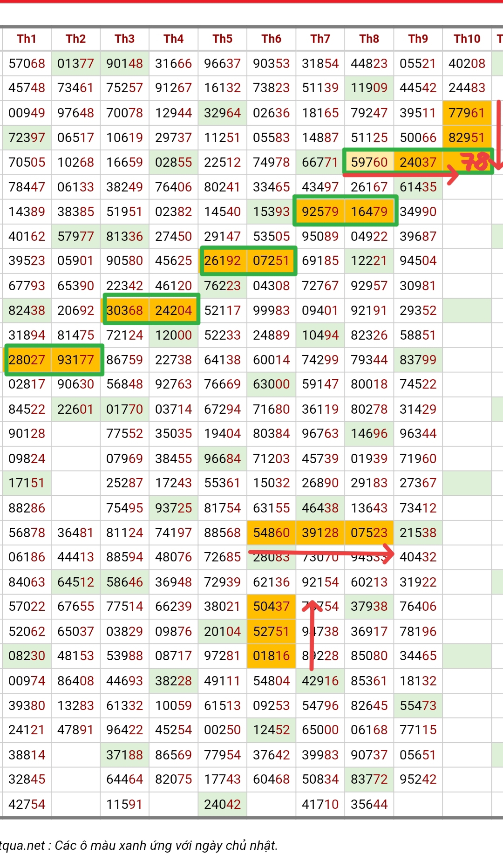Click the orange highlighted cell 77961
Viewport: 503px width, 868px height.
[x=467, y=113]
